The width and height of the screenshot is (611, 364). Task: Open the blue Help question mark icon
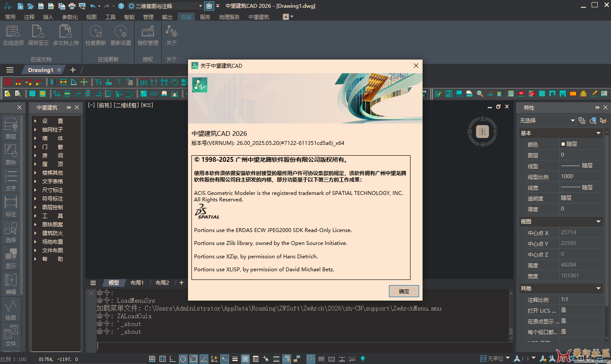click(121, 6)
